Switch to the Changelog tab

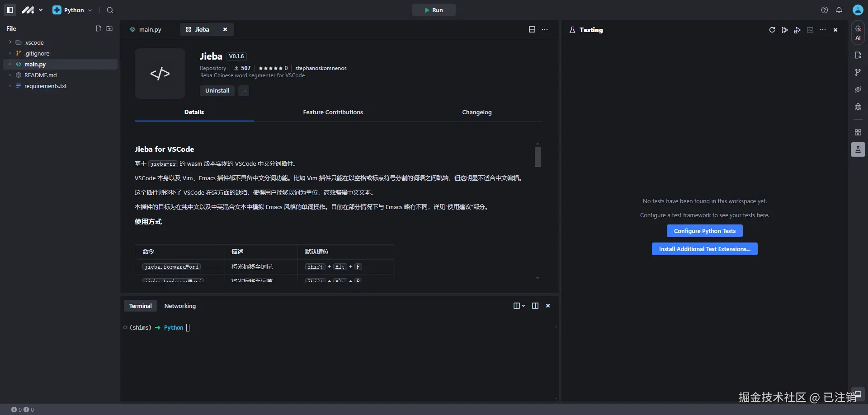(x=477, y=112)
